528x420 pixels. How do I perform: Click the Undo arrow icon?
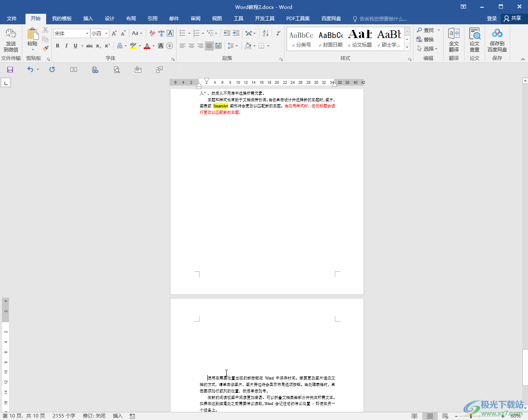point(30,70)
